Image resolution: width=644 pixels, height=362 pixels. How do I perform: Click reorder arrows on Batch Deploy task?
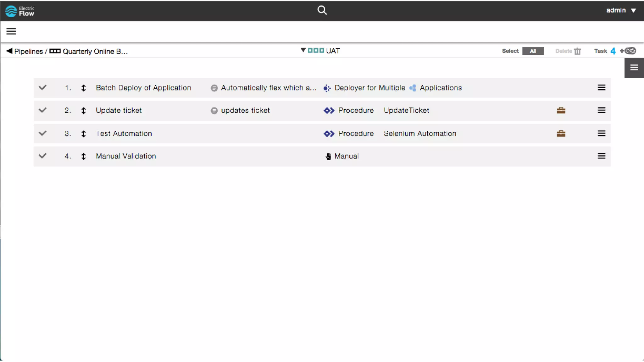click(83, 88)
